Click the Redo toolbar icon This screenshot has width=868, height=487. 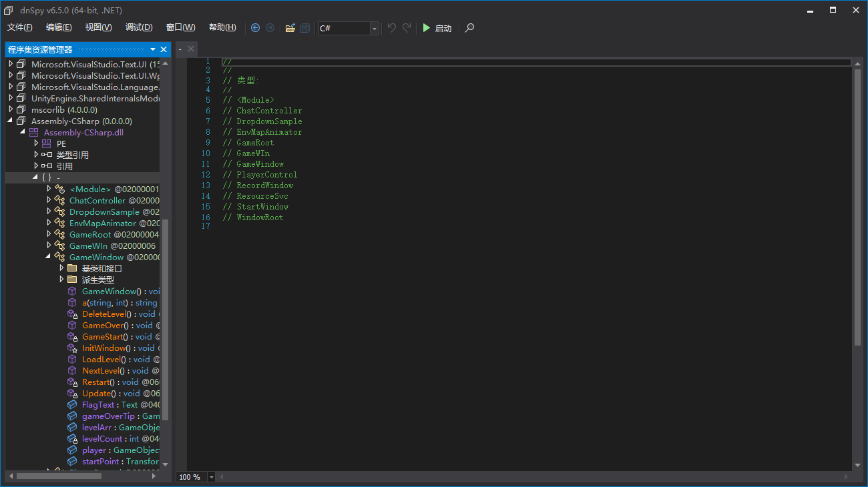[407, 27]
